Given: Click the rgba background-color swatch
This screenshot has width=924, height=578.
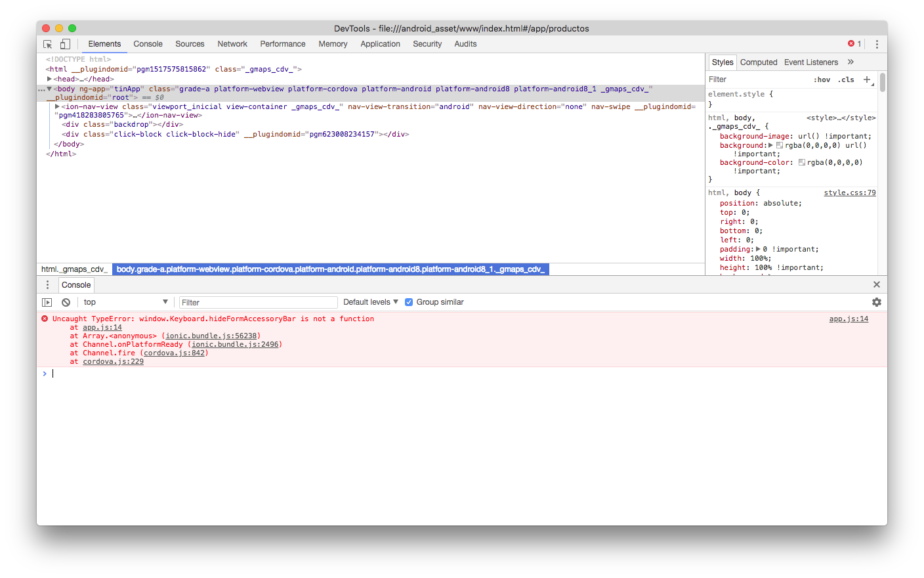Looking at the screenshot, I should click(x=802, y=162).
